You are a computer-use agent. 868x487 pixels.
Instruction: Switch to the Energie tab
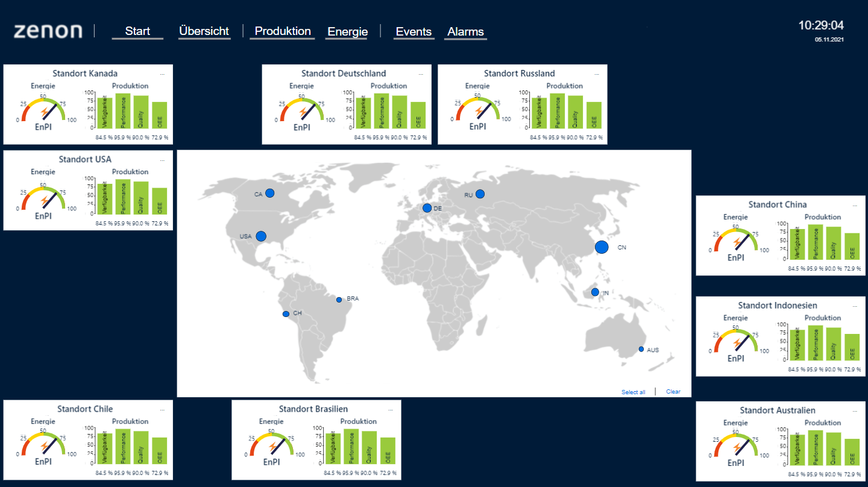(x=347, y=32)
